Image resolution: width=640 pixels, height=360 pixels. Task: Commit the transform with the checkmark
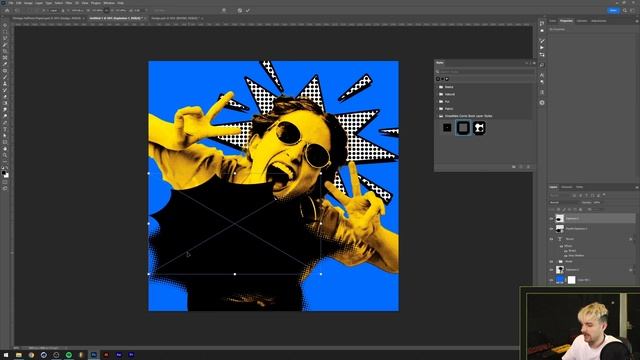[248, 10]
